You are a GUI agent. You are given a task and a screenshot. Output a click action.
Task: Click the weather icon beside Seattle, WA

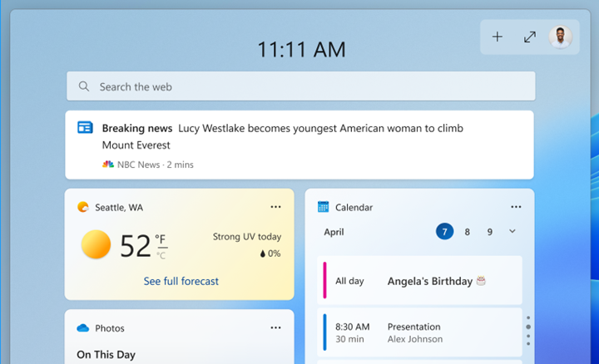[83, 207]
